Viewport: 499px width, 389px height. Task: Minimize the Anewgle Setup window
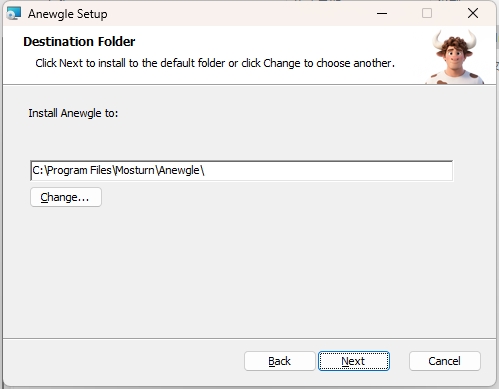click(382, 13)
